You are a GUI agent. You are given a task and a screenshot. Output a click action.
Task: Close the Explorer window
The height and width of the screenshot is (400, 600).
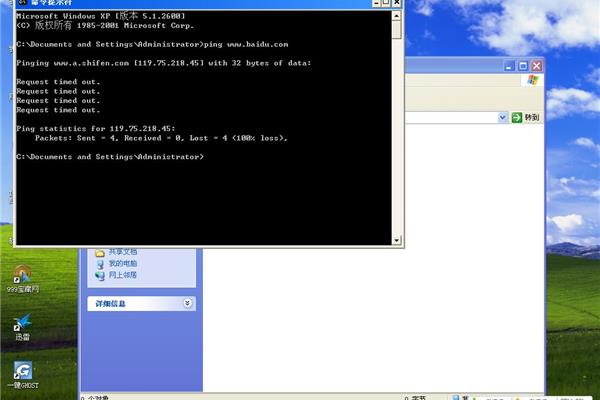pos(536,66)
